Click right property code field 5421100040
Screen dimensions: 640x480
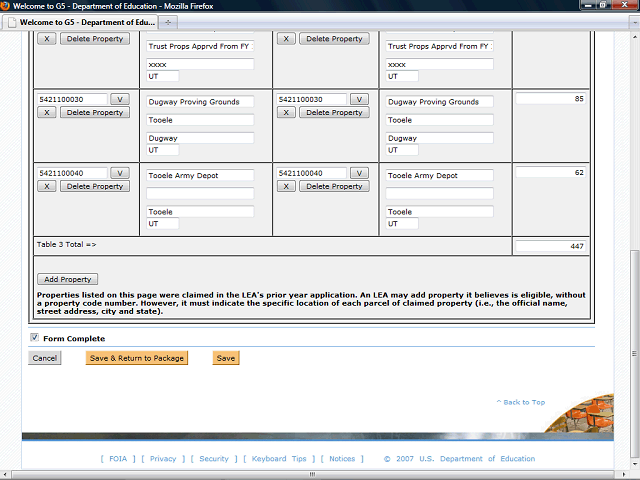tap(312, 173)
